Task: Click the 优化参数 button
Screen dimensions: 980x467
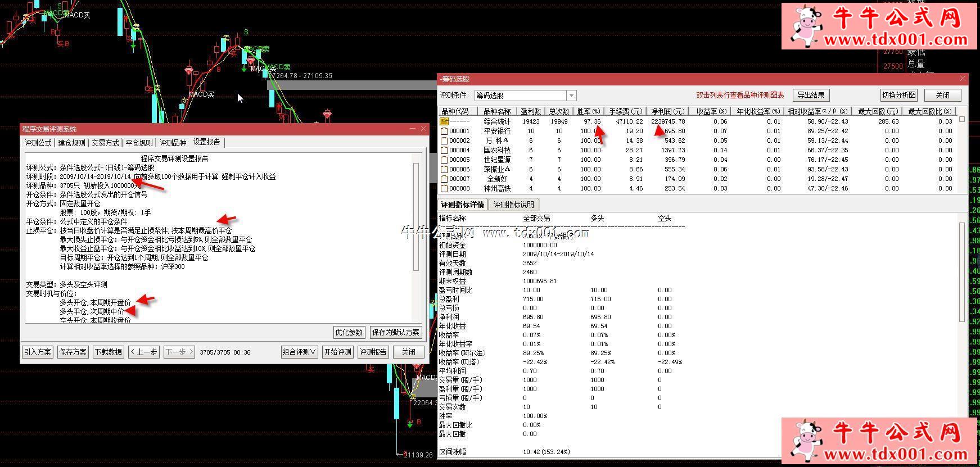Action: tap(349, 332)
